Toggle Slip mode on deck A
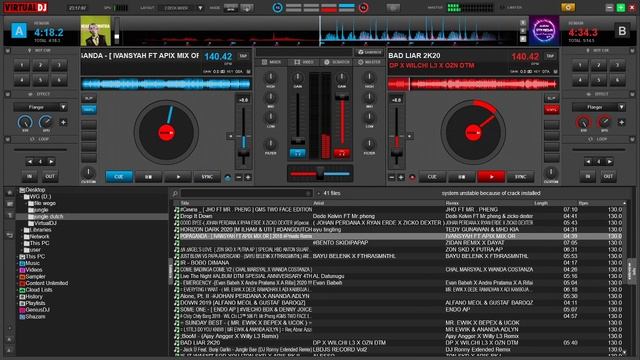This screenshot has width=640, height=360. 89,98
